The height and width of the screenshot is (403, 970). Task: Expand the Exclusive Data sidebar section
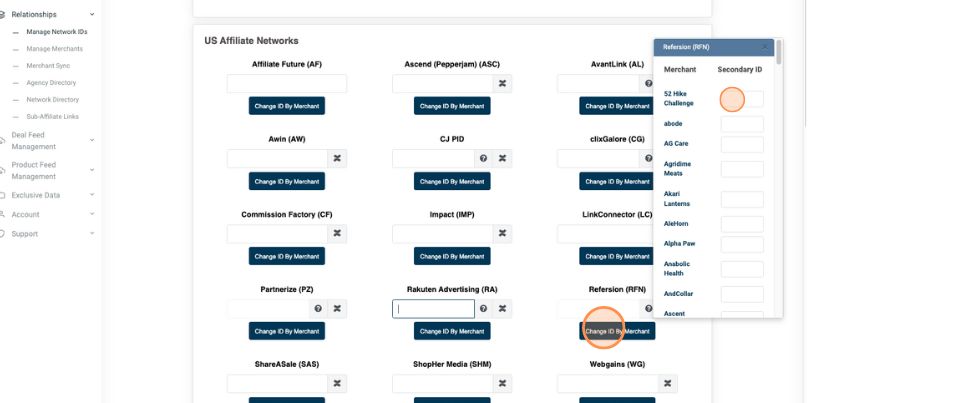tap(92, 195)
